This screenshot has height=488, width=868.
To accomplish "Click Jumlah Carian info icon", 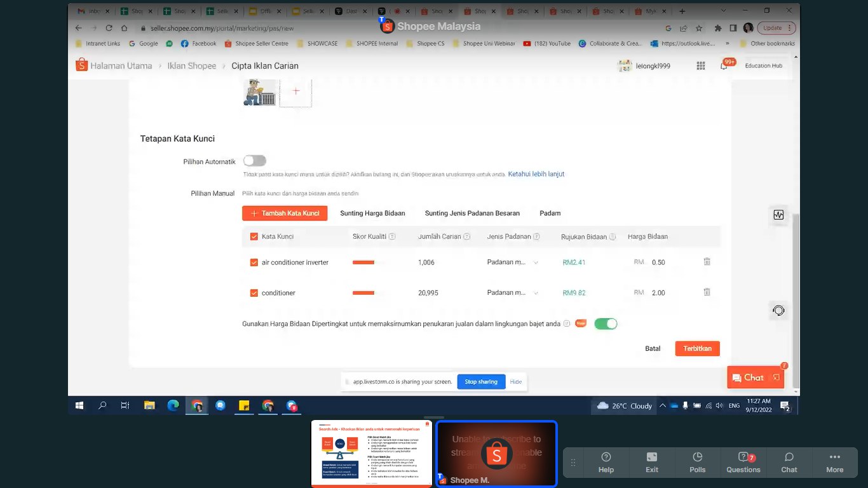I will [467, 236].
